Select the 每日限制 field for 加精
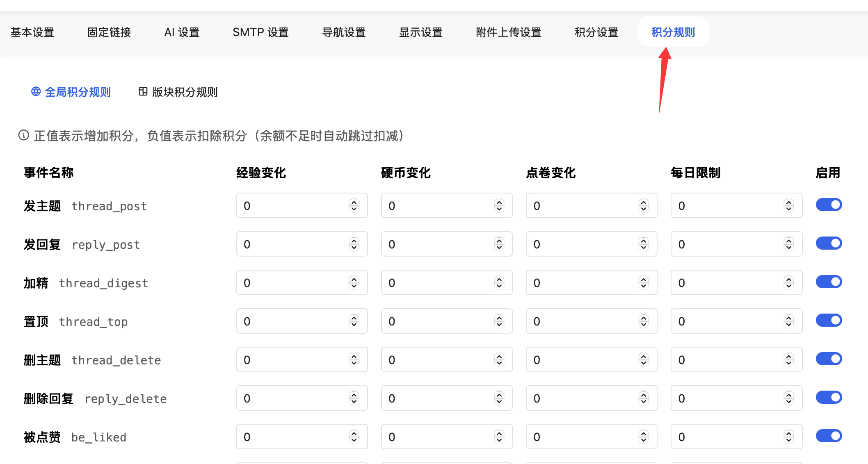This screenshot has height=464, width=868. point(736,282)
